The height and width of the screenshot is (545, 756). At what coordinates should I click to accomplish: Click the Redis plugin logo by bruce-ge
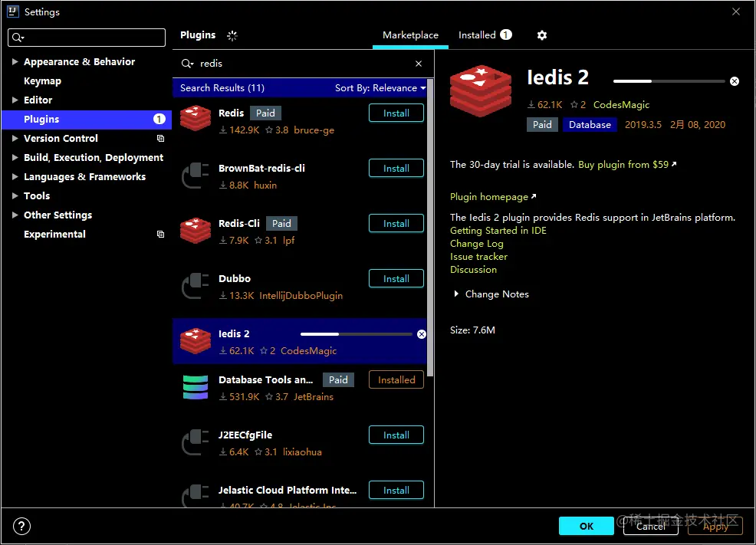coord(196,118)
